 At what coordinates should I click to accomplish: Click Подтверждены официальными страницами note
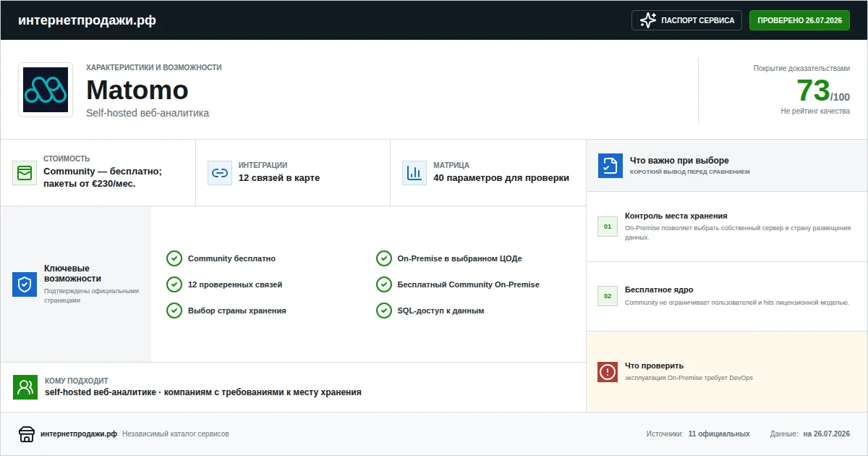91,295
